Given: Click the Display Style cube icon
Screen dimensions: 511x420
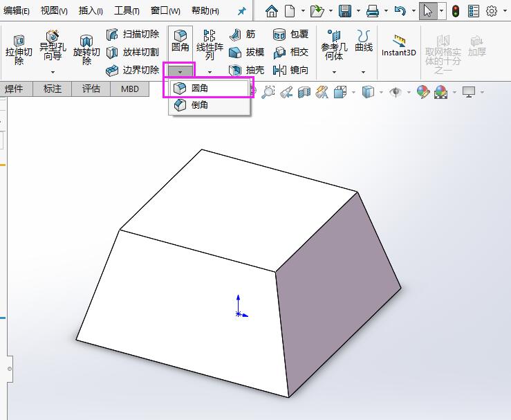Looking at the screenshot, I should [368, 92].
